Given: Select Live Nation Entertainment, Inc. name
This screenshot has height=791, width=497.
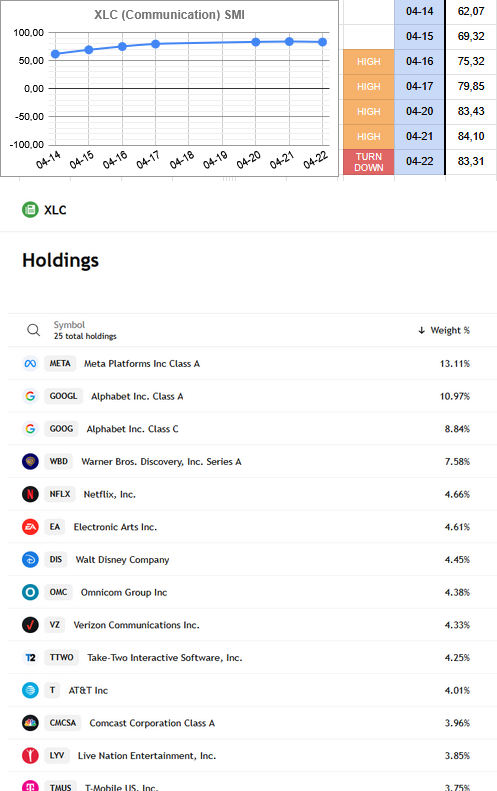Looking at the screenshot, I should tap(147, 756).
